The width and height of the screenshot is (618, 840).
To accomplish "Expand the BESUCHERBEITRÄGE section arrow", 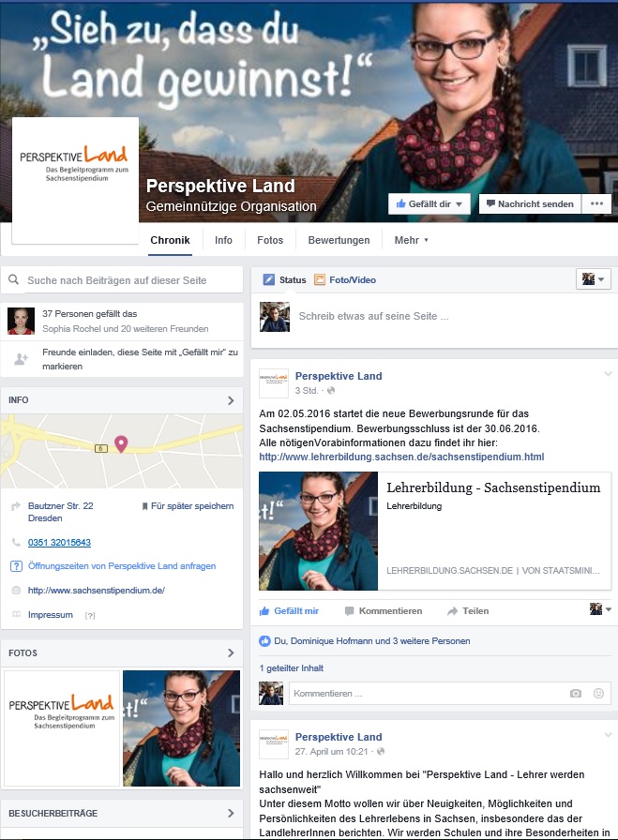I will coord(231,813).
